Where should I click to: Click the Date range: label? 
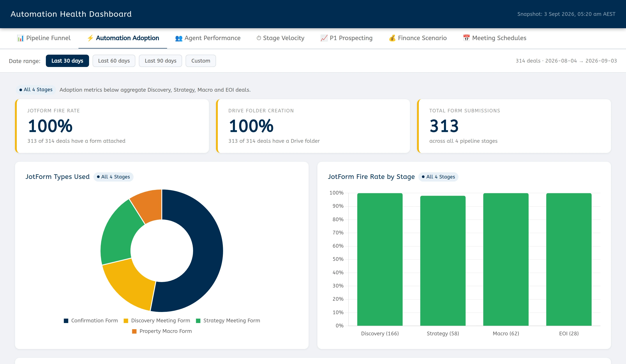(25, 61)
